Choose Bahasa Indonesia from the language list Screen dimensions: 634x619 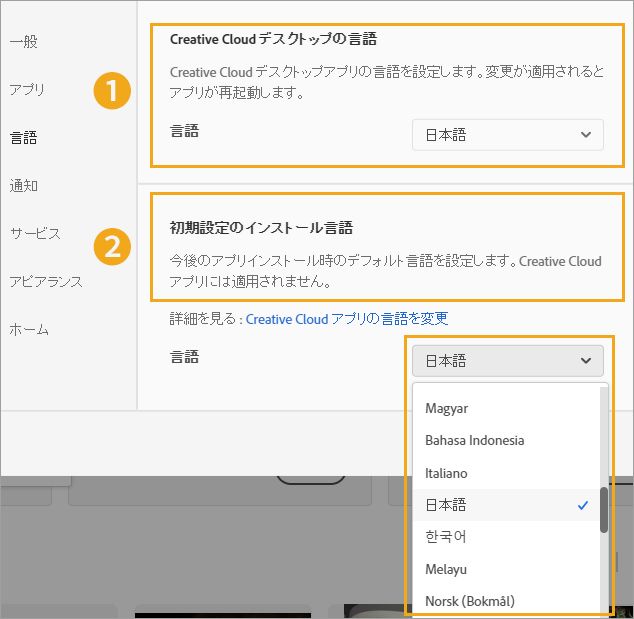coord(506,440)
